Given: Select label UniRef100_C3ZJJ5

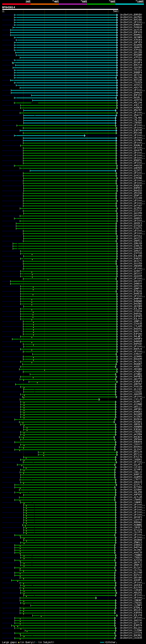Looking at the screenshot, I should 131,399.
